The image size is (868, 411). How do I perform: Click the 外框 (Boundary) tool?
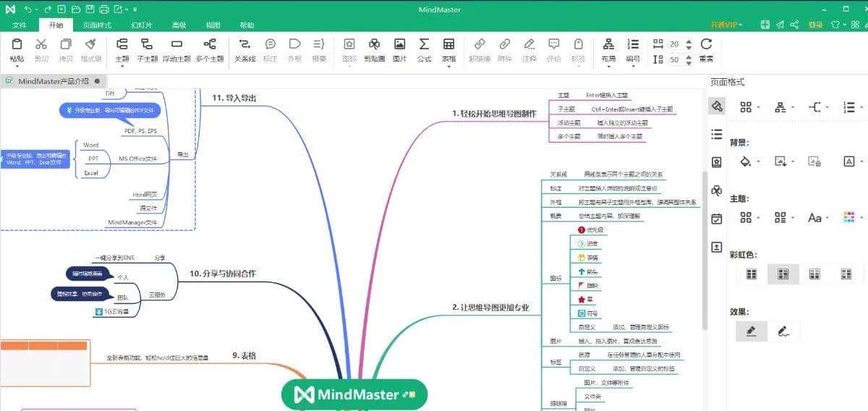point(294,50)
